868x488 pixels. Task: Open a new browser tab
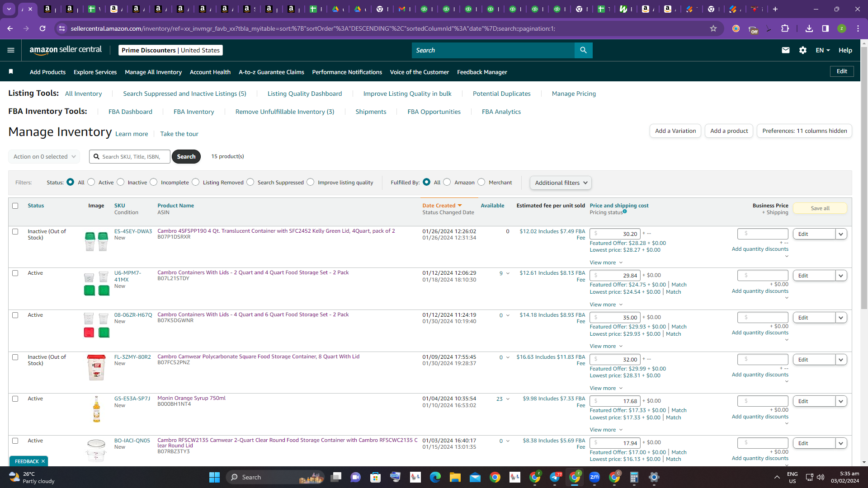pyautogui.click(x=775, y=9)
